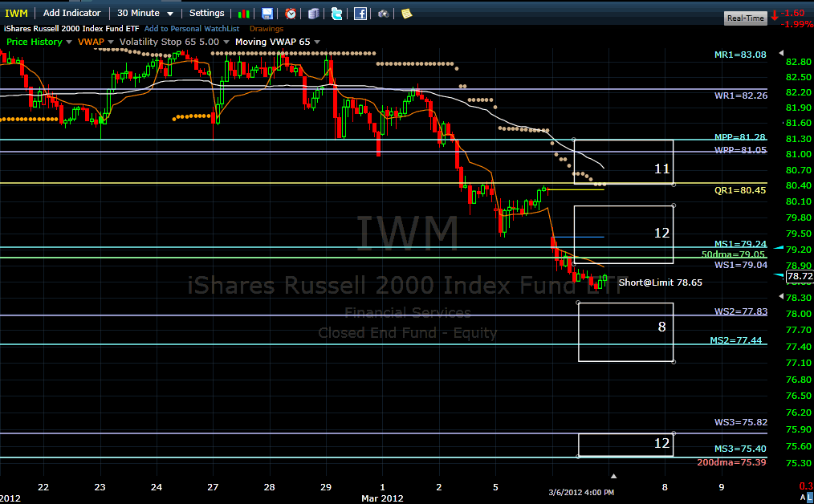
Task: Click the orange VWAP indicator label
Action: tap(91, 42)
